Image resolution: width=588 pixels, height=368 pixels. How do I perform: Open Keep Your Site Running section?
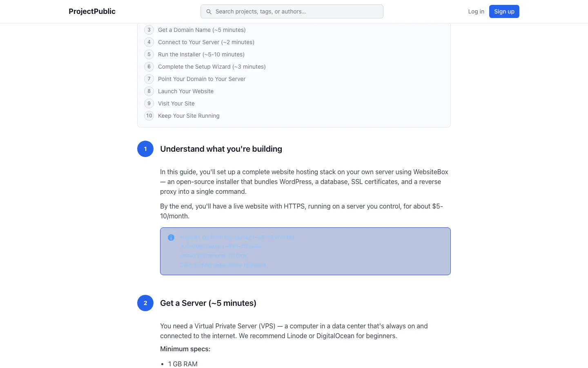click(x=189, y=116)
